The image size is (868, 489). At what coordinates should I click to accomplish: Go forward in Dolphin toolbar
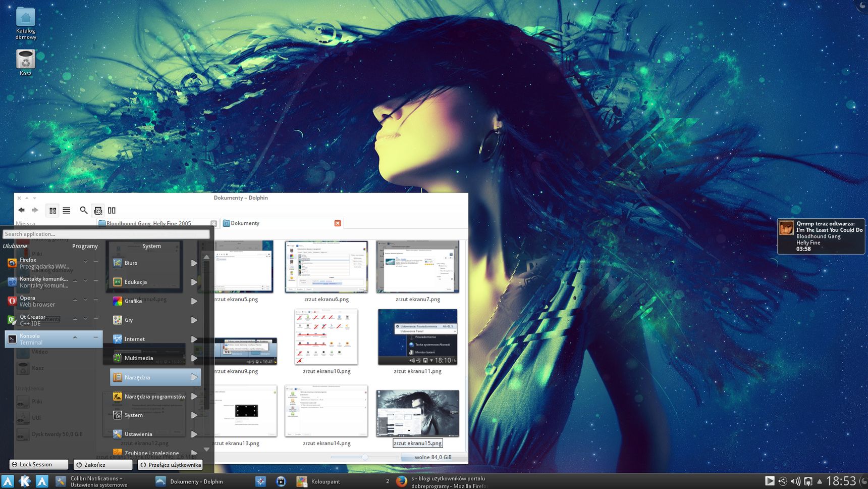point(35,210)
